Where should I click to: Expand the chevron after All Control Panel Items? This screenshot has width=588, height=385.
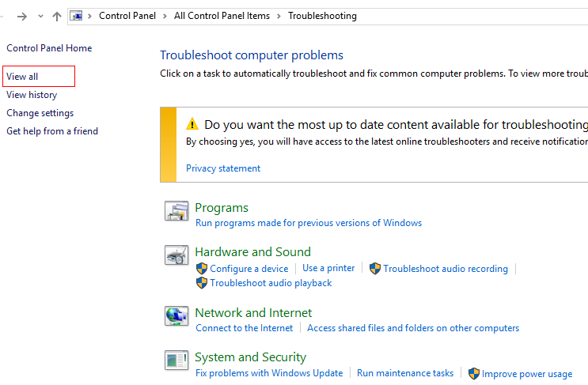pos(279,16)
